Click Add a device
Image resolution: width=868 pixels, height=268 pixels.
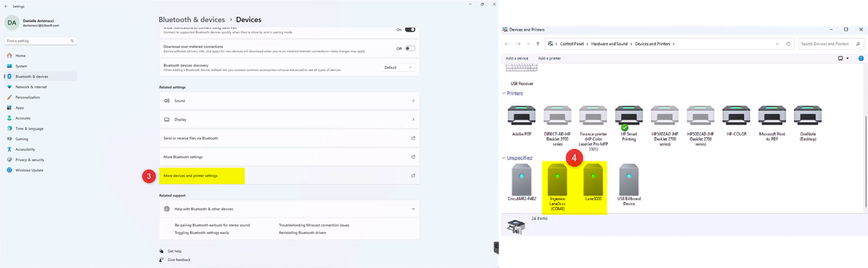tap(517, 58)
